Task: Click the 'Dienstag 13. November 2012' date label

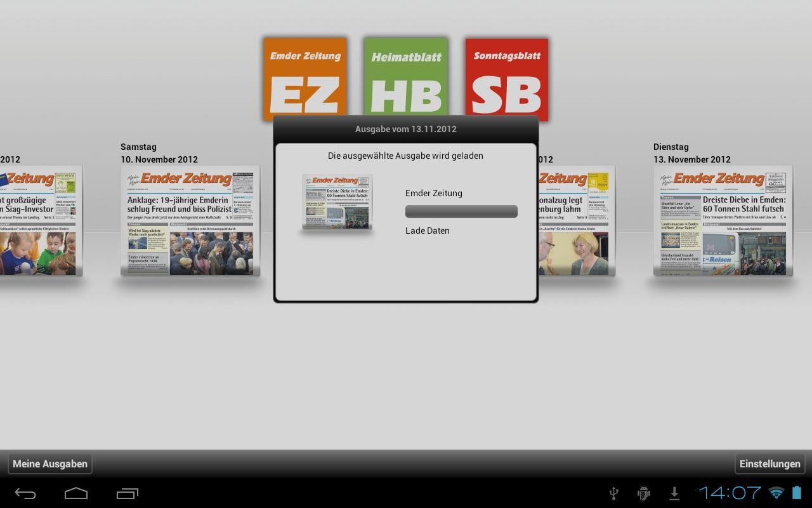Action: click(x=692, y=153)
